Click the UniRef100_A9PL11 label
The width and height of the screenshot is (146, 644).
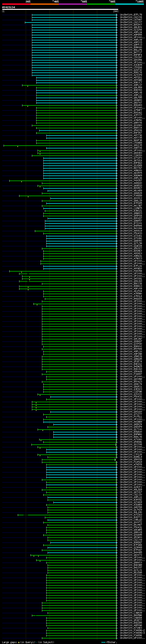(x=131, y=497)
